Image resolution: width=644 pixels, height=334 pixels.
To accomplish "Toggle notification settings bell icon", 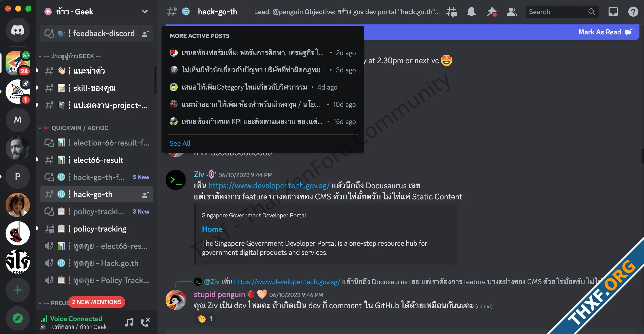I will [x=471, y=12].
